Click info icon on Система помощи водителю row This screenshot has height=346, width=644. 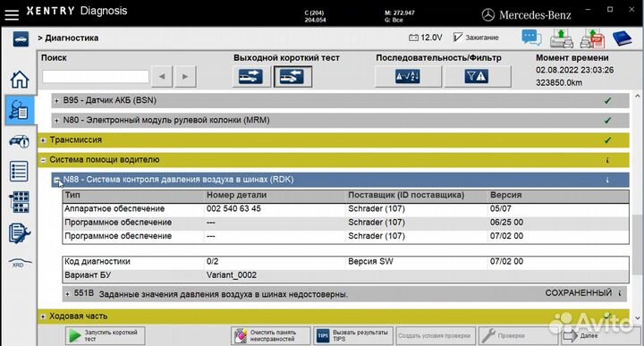607,160
